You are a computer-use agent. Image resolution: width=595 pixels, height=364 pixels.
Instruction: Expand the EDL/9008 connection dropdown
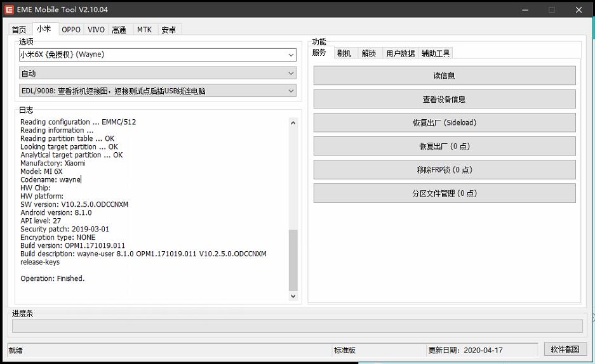(157, 91)
